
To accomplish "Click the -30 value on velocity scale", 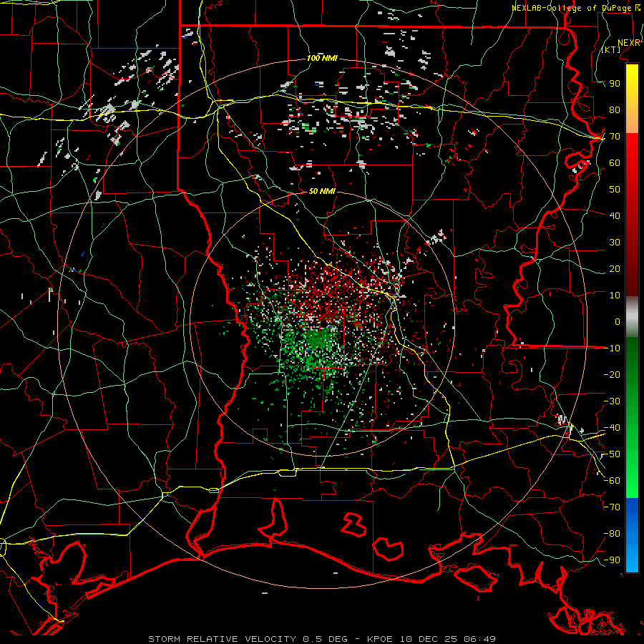I will (x=612, y=401).
